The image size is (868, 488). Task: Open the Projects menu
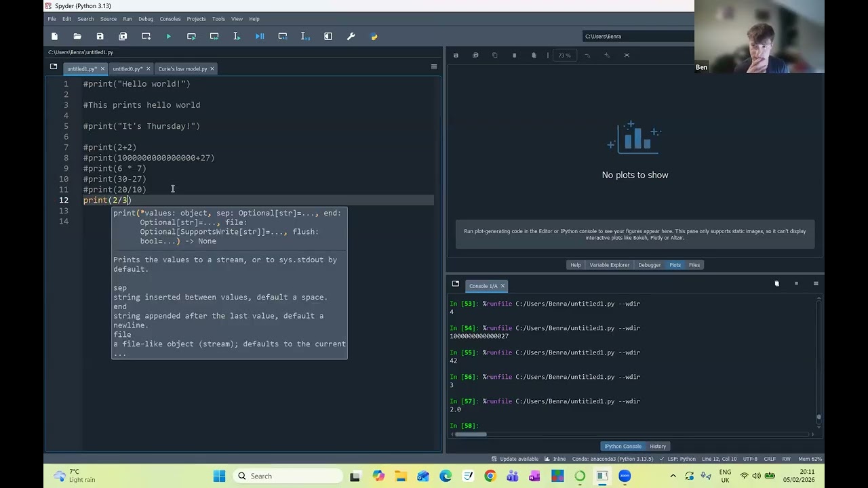[x=196, y=19]
